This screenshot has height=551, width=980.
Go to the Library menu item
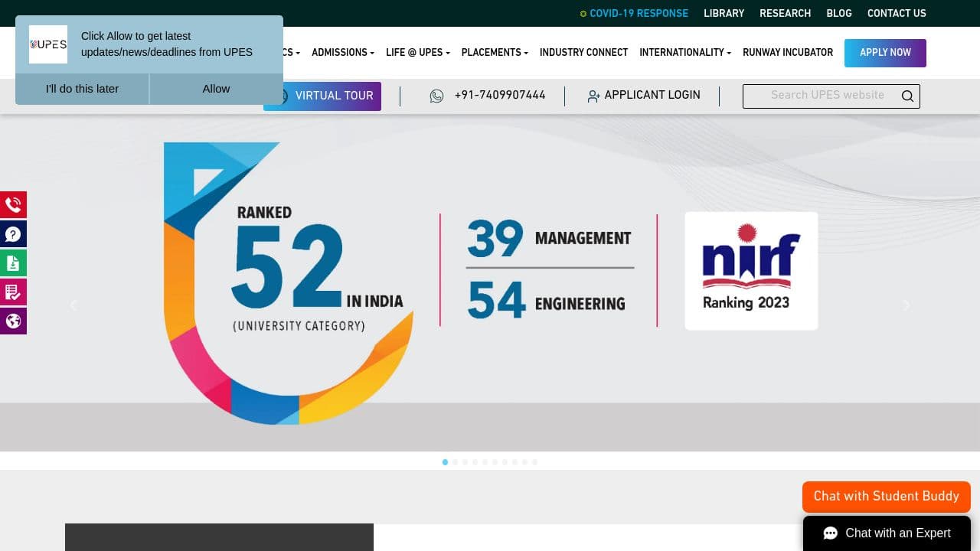pos(724,13)
